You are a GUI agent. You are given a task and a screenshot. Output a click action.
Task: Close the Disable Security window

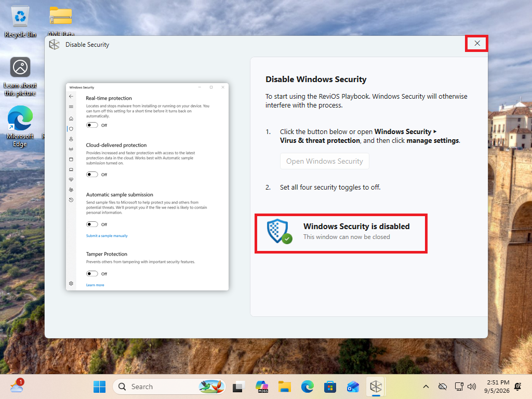[x=477, y=44]
